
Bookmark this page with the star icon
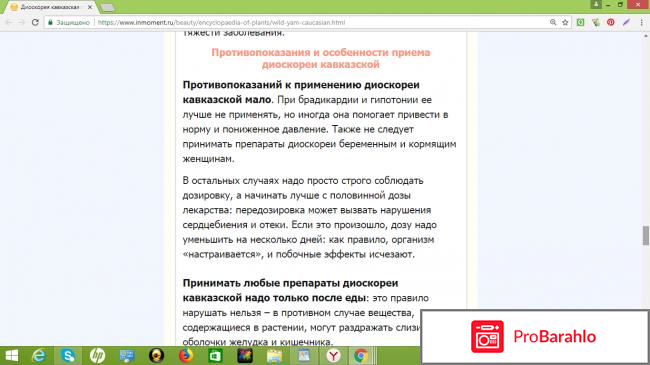click(x=565, y=22)
